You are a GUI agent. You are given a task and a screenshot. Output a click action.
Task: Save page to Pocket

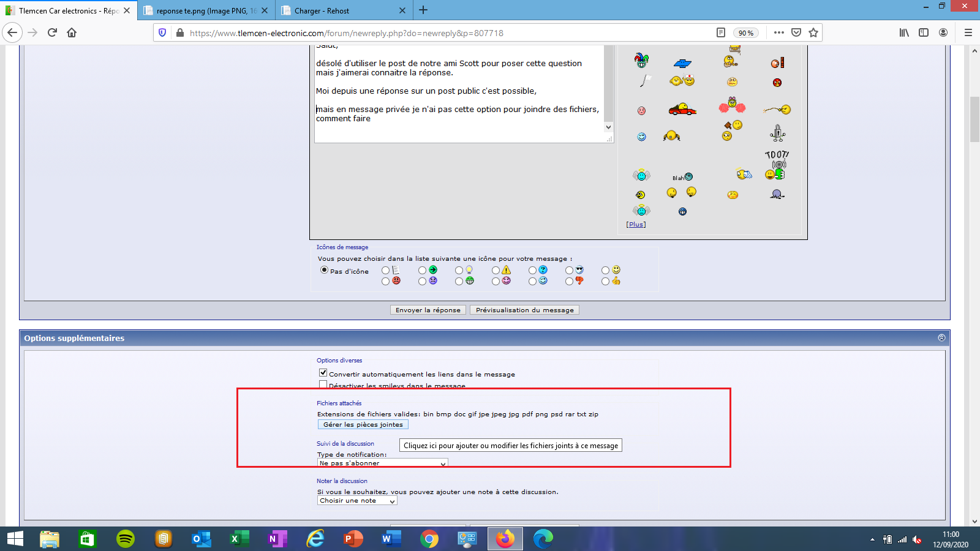796,32
